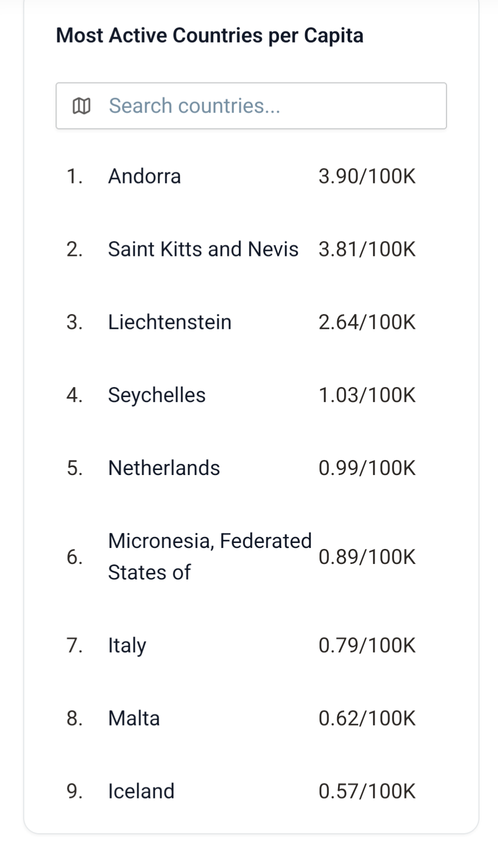
Task: Select Saint Kitts and Nevis entry
Action: [x=203, y=249]
